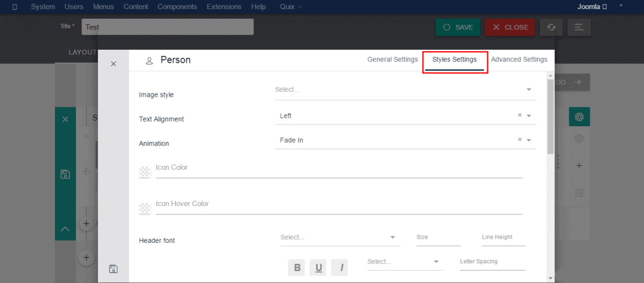This screenshot has width=644, height=283.
Task: Click the refresh icon button beside Close
Action: coord(551,27)
